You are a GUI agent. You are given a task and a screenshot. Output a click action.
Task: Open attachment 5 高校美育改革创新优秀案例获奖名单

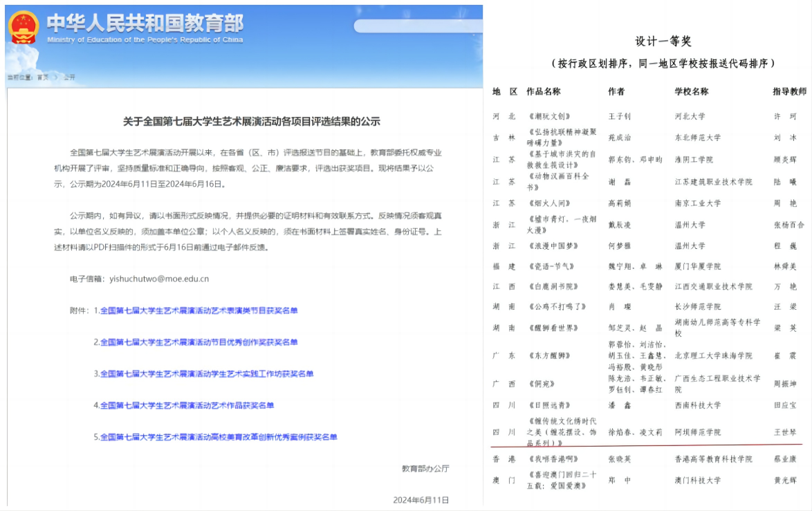click(x=219, y=437)
